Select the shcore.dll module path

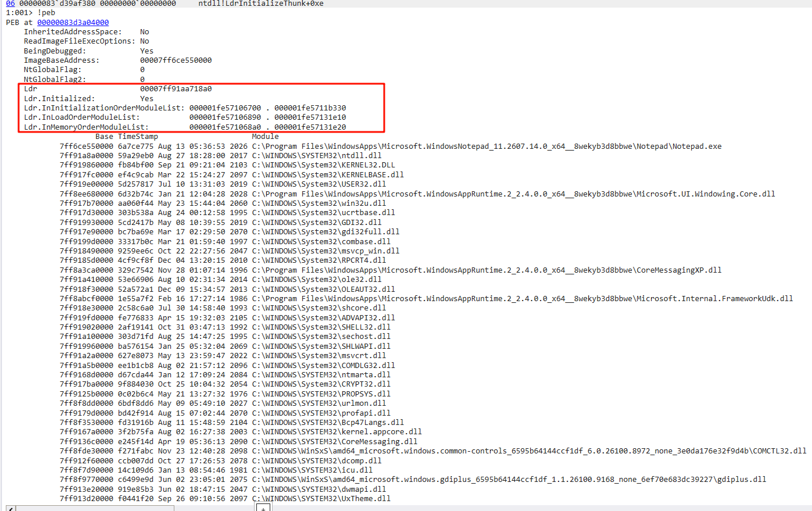tap(319, 308)
